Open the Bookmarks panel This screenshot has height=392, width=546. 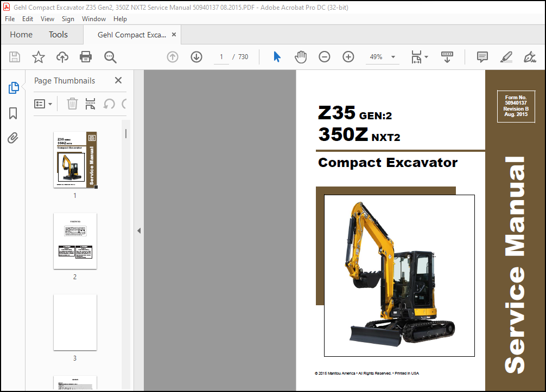13,113
